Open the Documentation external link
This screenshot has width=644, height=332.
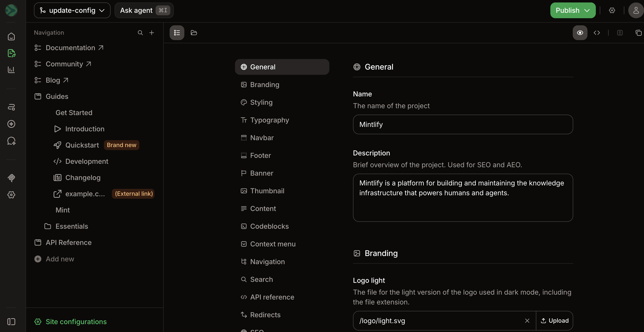pyautogui.click(x=69, y=47)
